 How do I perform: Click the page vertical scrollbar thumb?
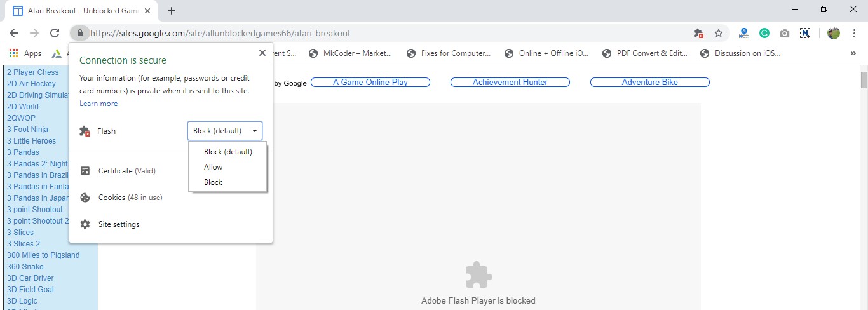(864, 81)
